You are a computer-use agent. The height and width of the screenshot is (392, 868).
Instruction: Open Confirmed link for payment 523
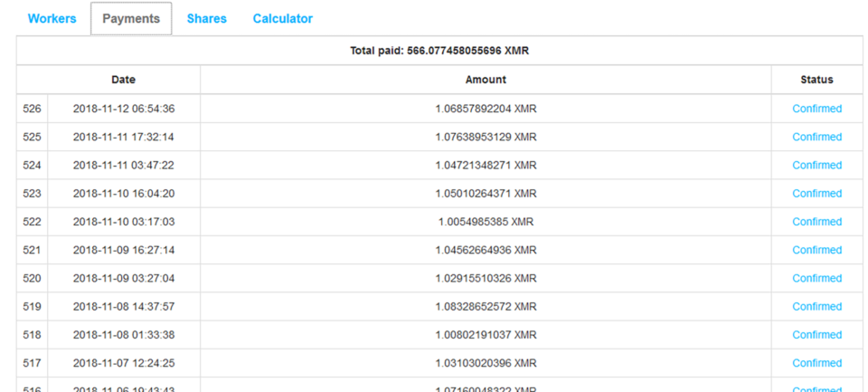point(816,193)
